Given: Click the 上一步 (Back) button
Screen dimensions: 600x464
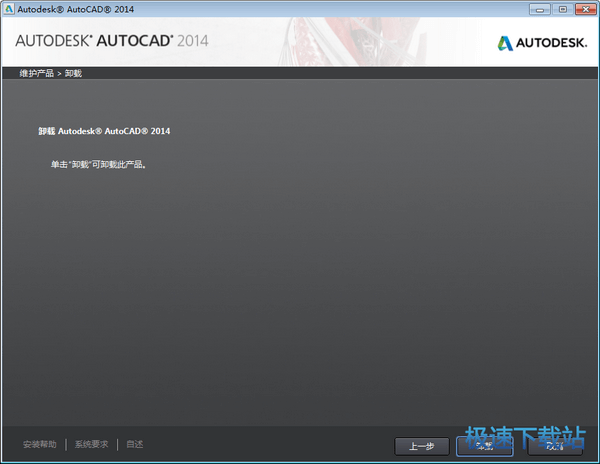Looking at the screenshot, I should 422,446.
